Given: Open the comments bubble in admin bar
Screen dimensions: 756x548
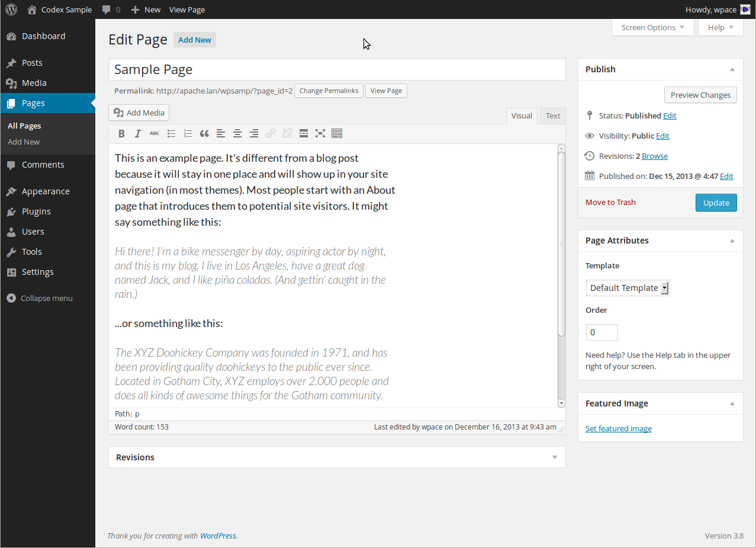Looking at the screenshot, I should pyautogui.click(x=106, y=10).
